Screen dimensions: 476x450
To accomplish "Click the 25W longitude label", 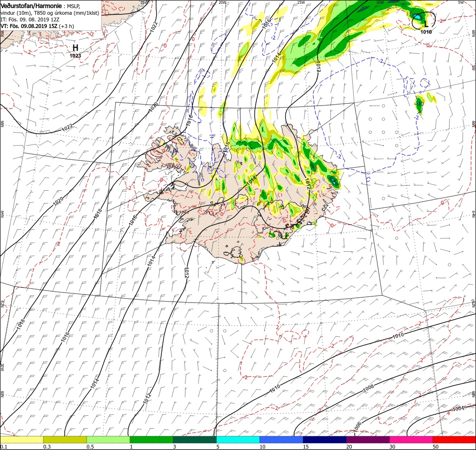I will click(x=144, y=2).
